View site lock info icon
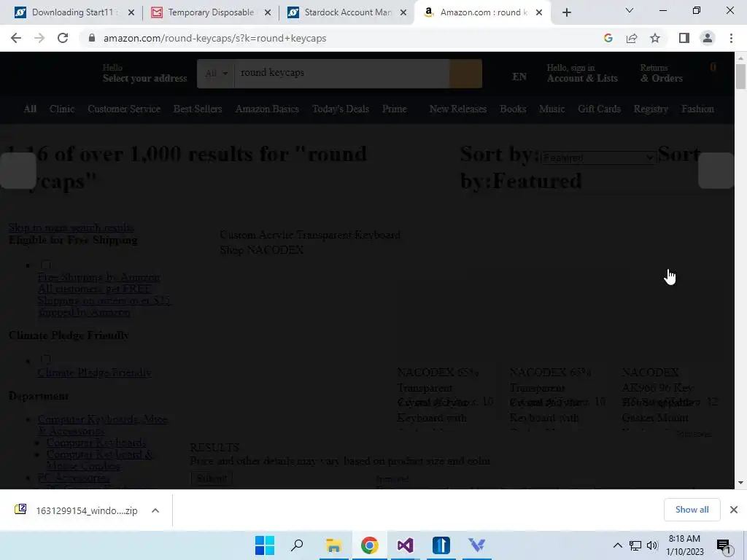 click(x=92, y=38)
